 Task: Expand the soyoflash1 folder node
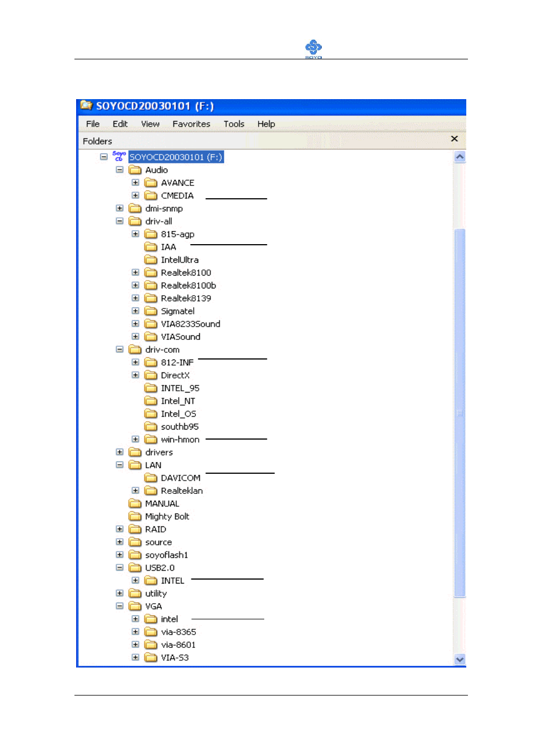[x=119, y=554]
